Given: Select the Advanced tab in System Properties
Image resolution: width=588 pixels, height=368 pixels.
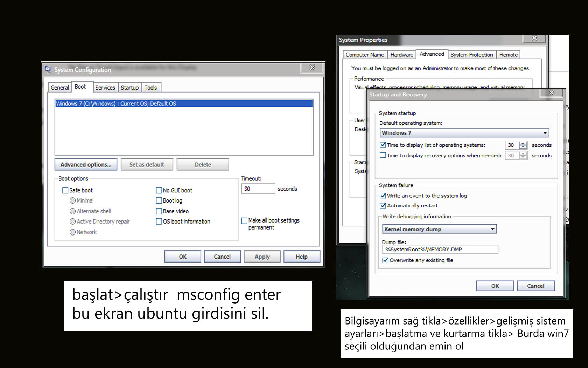Looking at the screenshot, I should 432,54.
